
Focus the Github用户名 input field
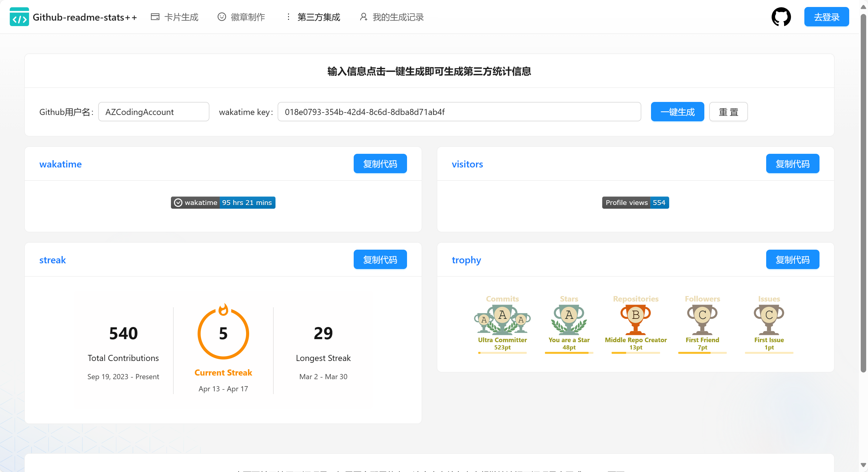pyautogui.click(x=154, y=112)
